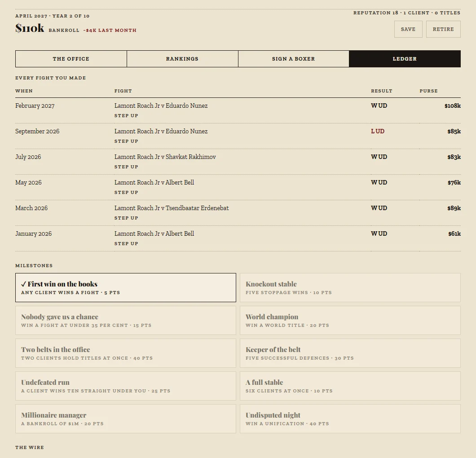Click W UD result for July 2026

(x=379, y=157)
